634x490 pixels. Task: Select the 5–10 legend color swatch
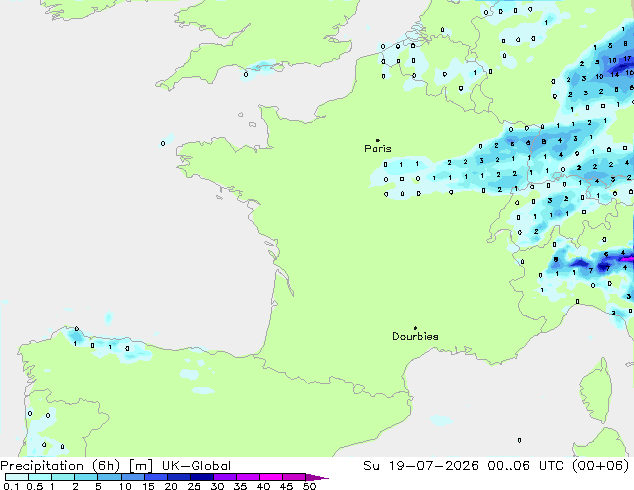pos(109,477)
